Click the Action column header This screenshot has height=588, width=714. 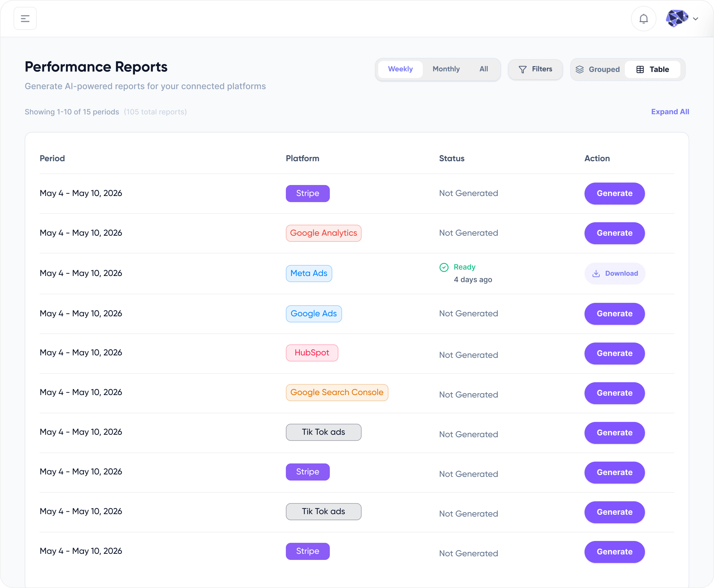tap(597, 158)
